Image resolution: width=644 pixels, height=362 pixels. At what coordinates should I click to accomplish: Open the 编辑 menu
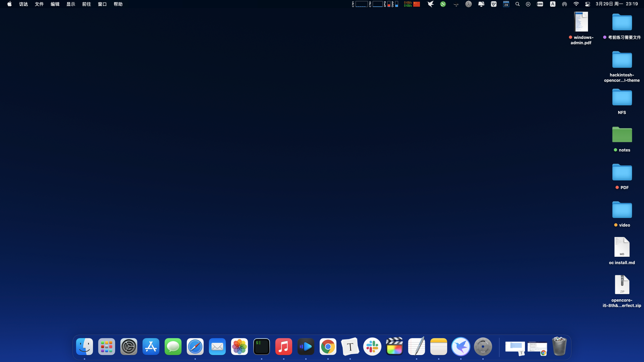point(55,4)
